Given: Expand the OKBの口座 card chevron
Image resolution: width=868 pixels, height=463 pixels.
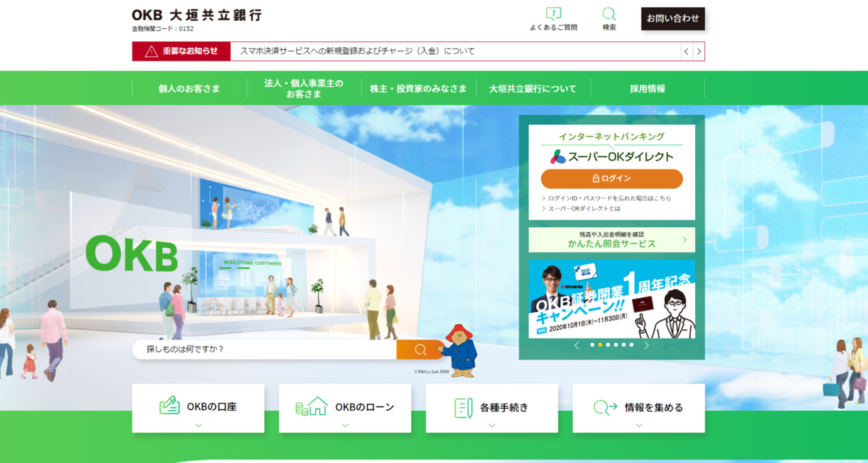Looking at the screenshot, I should pos(198,425).
